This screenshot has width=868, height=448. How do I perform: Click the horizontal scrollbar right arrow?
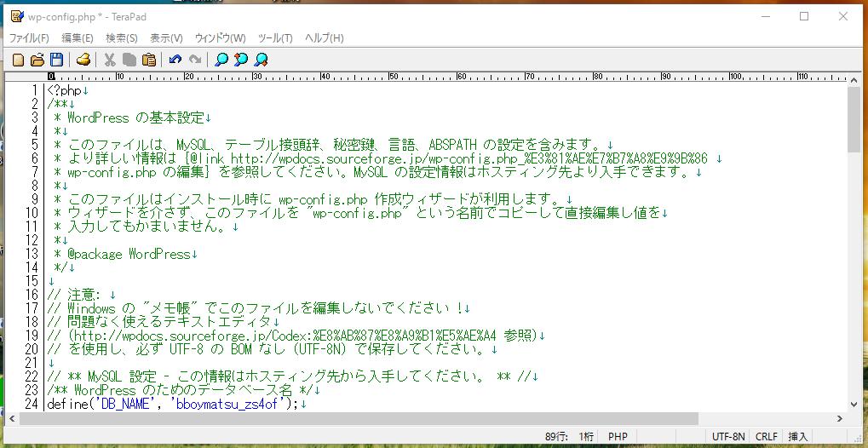pos(840,418)
